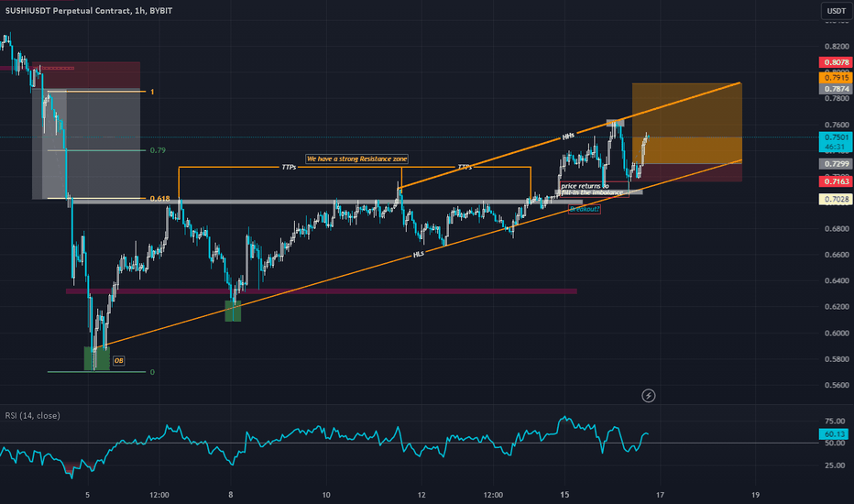Select the 0.7028 yellow price label
This screenshot has height=504, width=854.
tap(836, 200)
